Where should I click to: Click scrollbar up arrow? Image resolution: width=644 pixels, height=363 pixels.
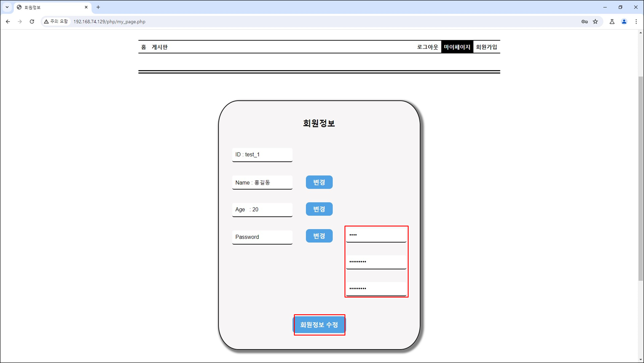641,33
